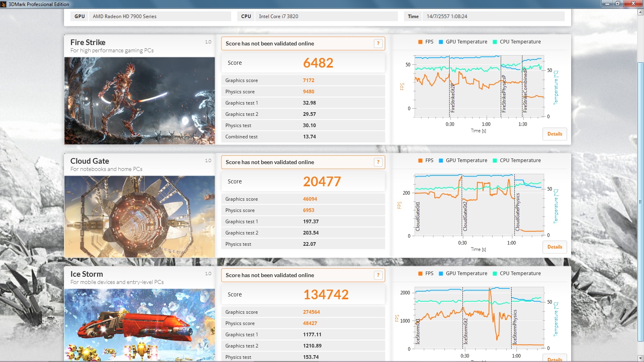Click the CloudGateGt2 marker label in the chart
The width and height of the screenshot is (644, 362).
point(465,216)
